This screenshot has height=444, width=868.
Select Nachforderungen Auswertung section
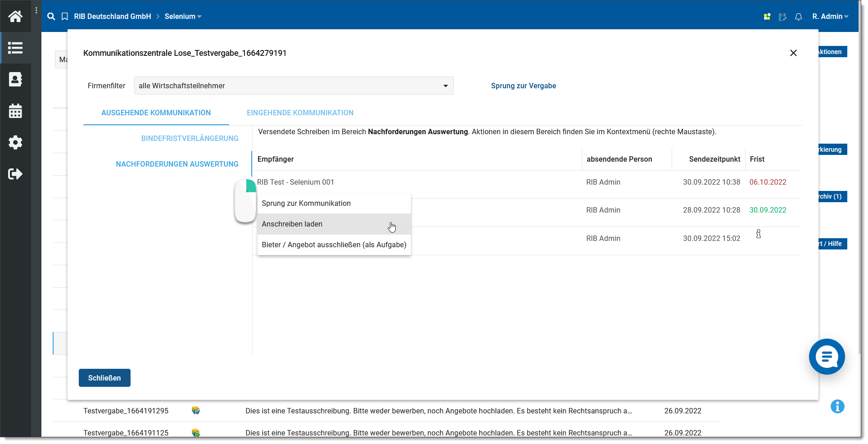click(177, 164)
